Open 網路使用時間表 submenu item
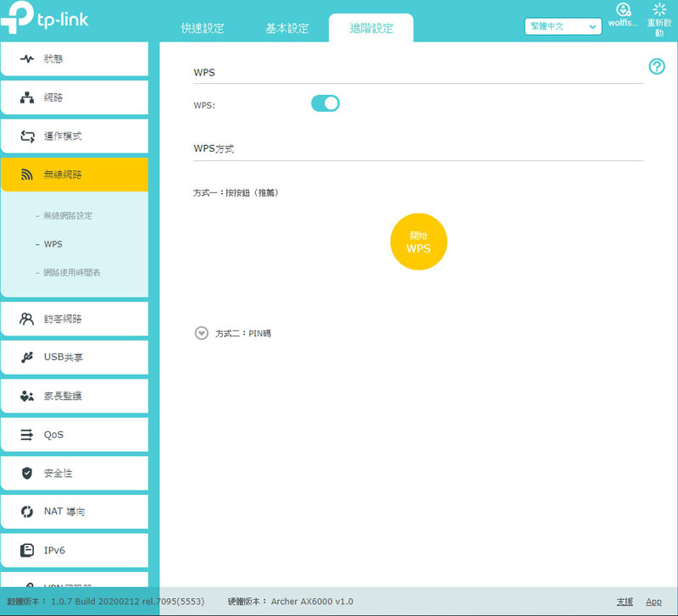 point(72,273)
